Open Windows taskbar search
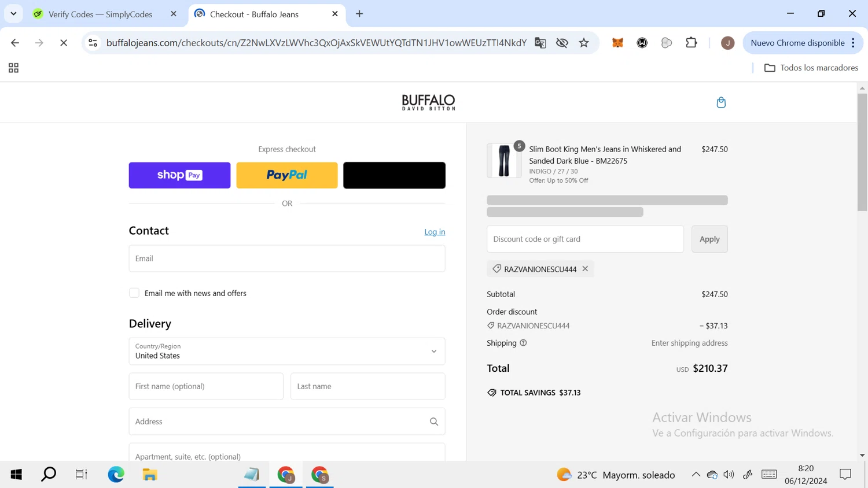The height and width of the screenshot is (488, 868). click(x=49, y=475)
